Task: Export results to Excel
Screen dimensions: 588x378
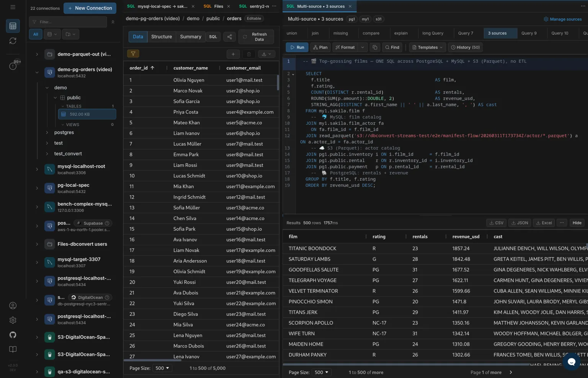Action: click(544, 223)
